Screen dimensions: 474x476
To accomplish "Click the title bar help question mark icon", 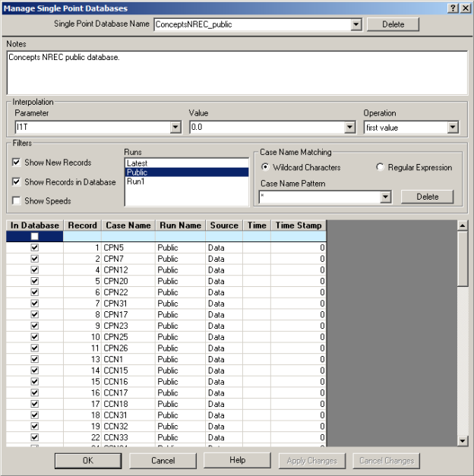I will (x=453, y=8).
